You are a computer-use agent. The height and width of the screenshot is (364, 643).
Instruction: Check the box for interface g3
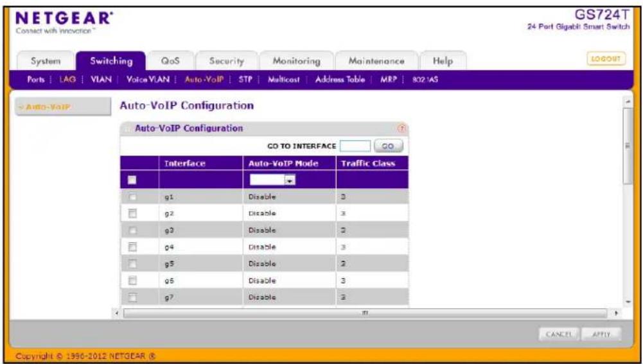(132, 230)
